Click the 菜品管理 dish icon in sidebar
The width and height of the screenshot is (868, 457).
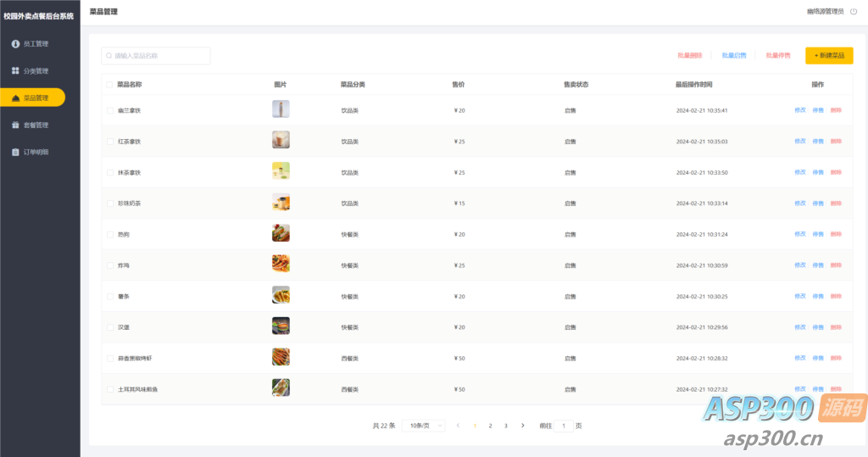15,98
